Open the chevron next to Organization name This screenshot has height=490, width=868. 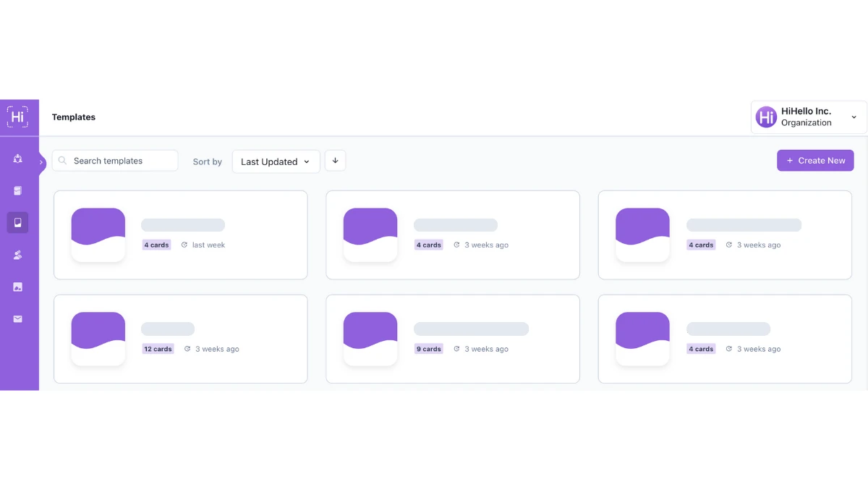click(x=854, y=117)
